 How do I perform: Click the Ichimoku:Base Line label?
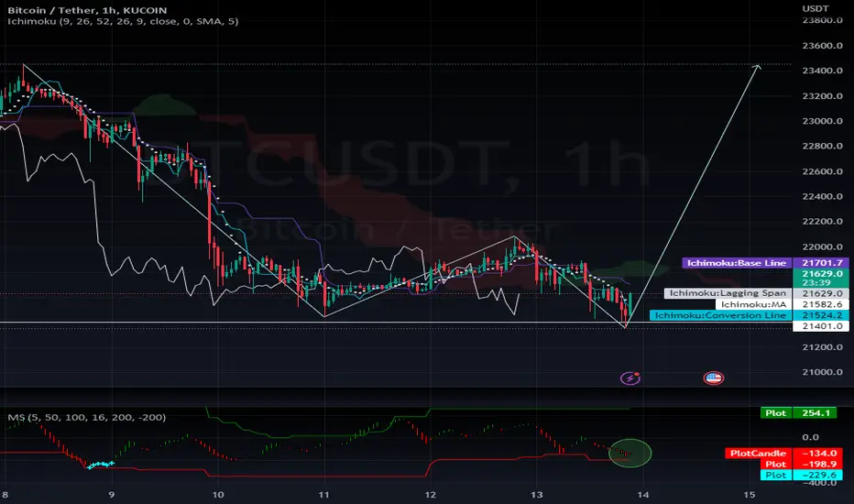pos(737,263)
